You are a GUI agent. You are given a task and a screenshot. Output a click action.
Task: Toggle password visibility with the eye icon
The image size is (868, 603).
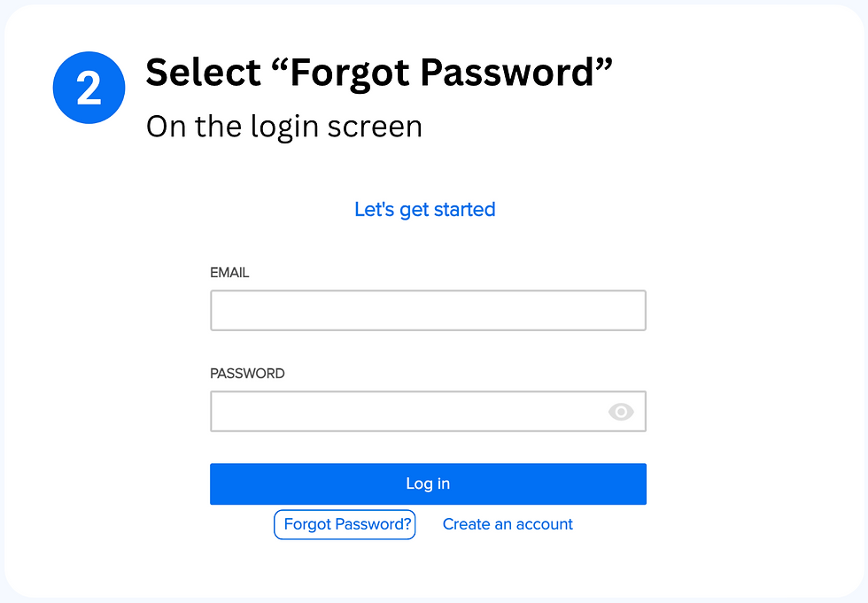coord(621,412)
